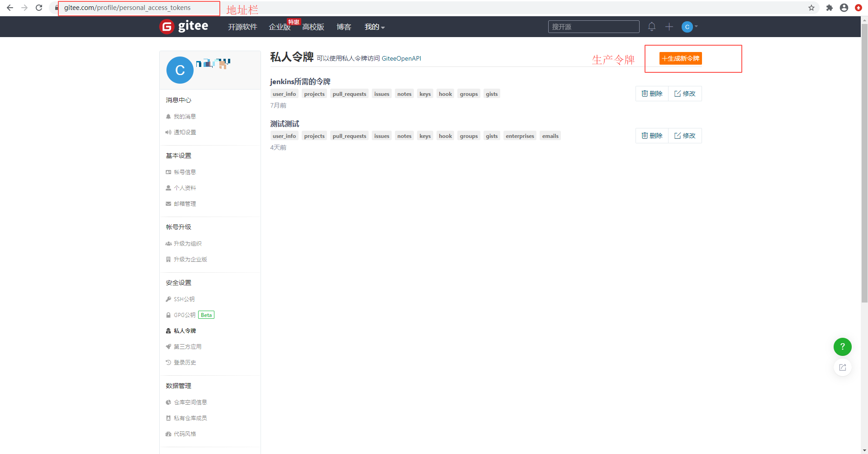Open 博客 in the navigation bar

coord(344,27)
